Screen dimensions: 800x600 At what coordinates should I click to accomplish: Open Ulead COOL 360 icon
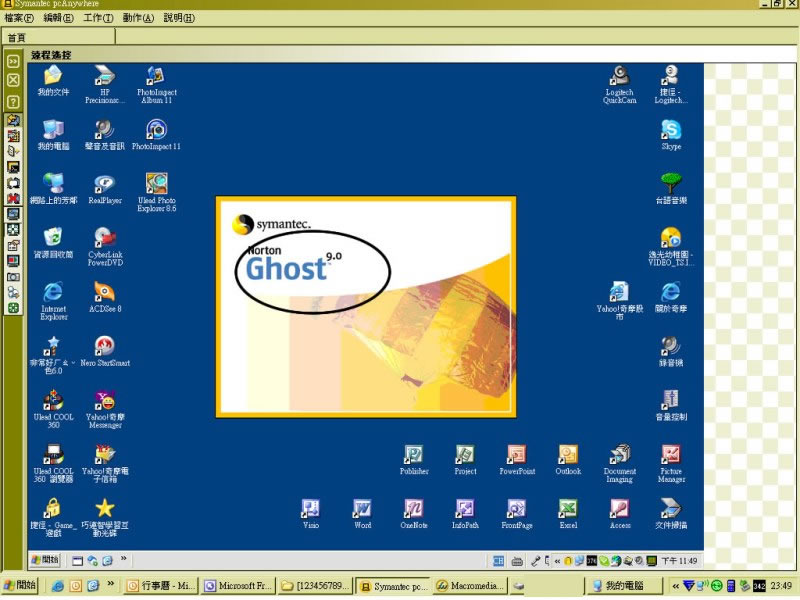click(53, 409)
